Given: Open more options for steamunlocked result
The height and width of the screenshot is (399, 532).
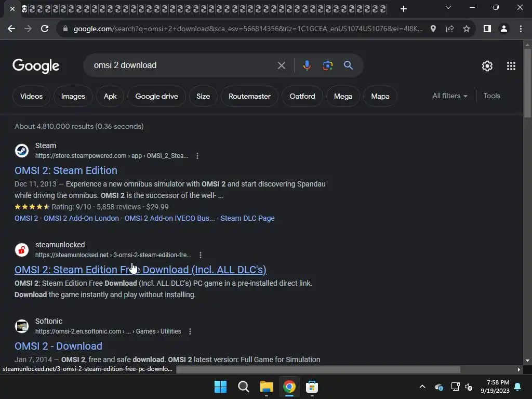Looking at the screenshot, I should tap(201, 255).
